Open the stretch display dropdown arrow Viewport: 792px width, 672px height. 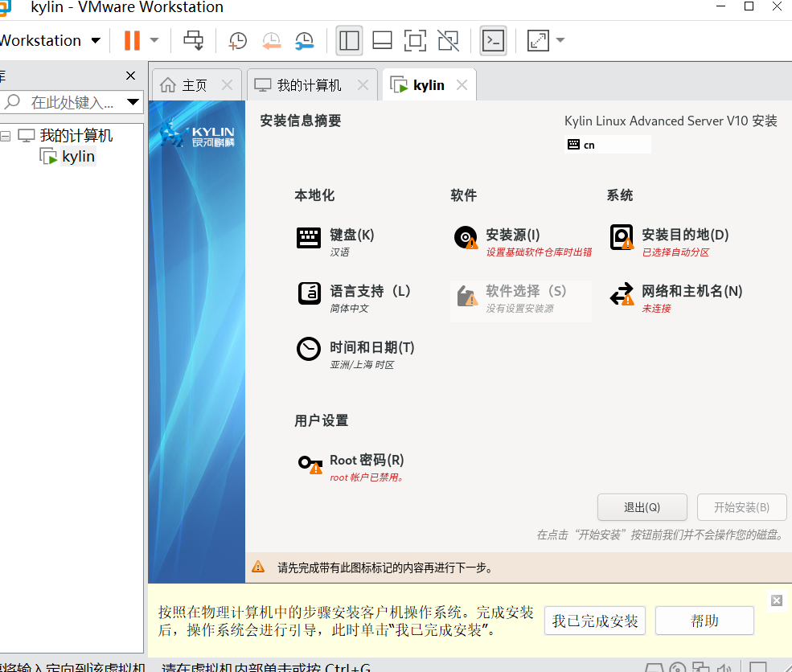coord(560,40)
